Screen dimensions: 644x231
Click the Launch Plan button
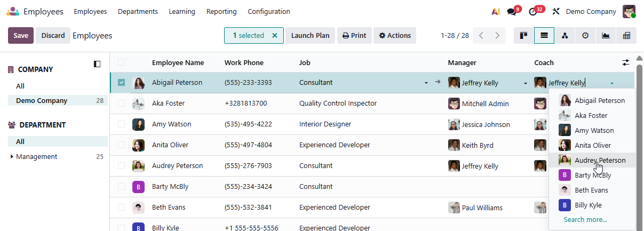coord(310,36)
